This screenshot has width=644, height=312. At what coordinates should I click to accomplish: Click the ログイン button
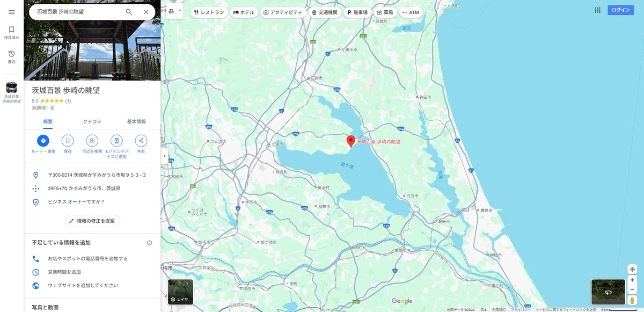621,10
